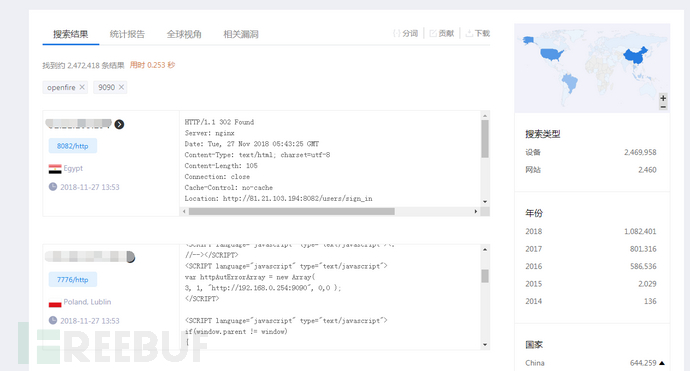Viewport: 690px width, 371px height.
Task: Click the 2018-11-27 13:53 timestamp of Egypt result
Action: pyautogui.click(x=90, y=187)
